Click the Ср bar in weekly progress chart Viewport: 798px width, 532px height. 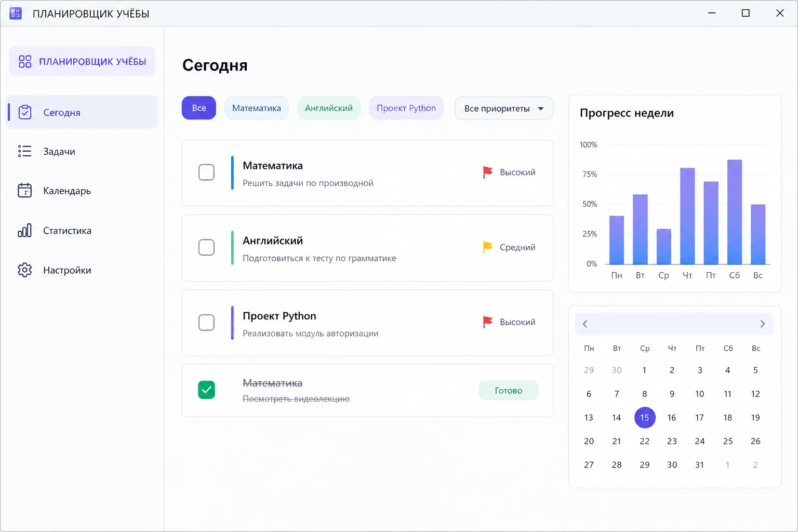664,247
